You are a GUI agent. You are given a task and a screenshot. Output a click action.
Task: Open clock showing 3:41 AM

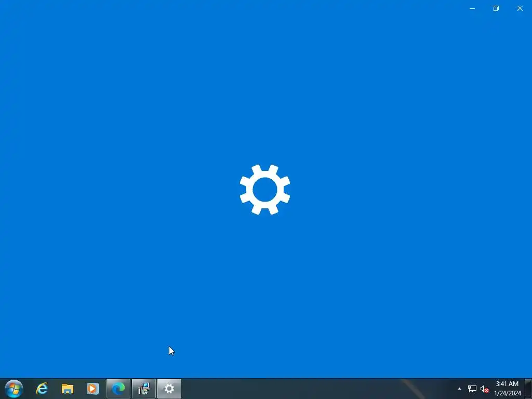point(507,389)
